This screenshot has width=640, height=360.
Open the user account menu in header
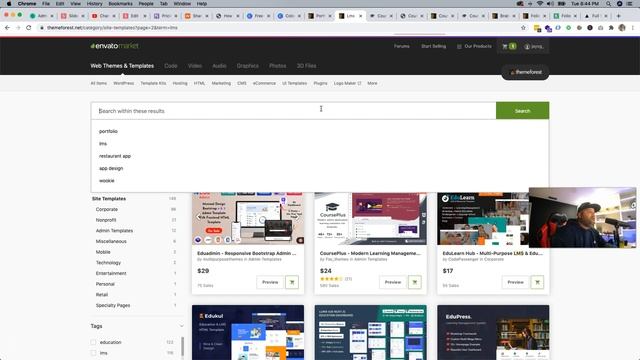[534, 47]
